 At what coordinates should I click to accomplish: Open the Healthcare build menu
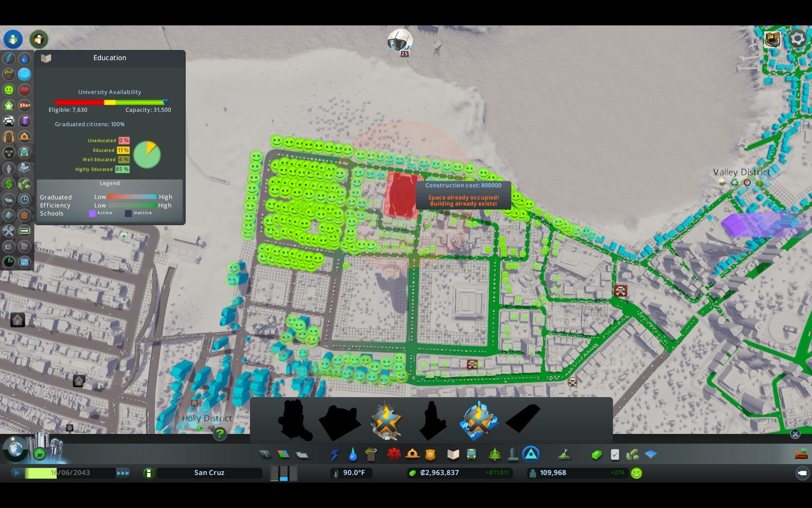[393, 455]
